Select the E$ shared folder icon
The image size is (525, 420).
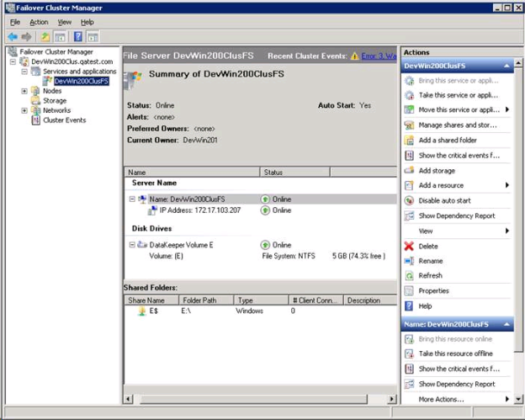point(142,311)
